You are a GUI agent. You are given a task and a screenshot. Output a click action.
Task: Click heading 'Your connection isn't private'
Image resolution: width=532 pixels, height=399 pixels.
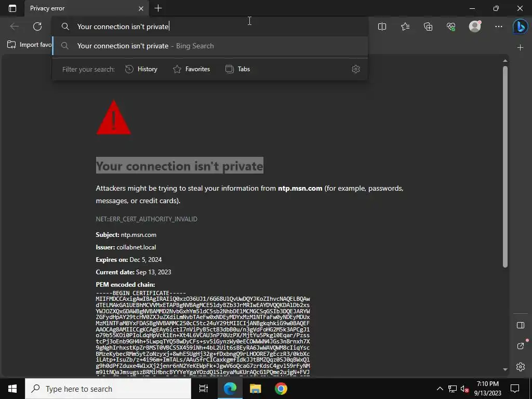click(179, 166)
